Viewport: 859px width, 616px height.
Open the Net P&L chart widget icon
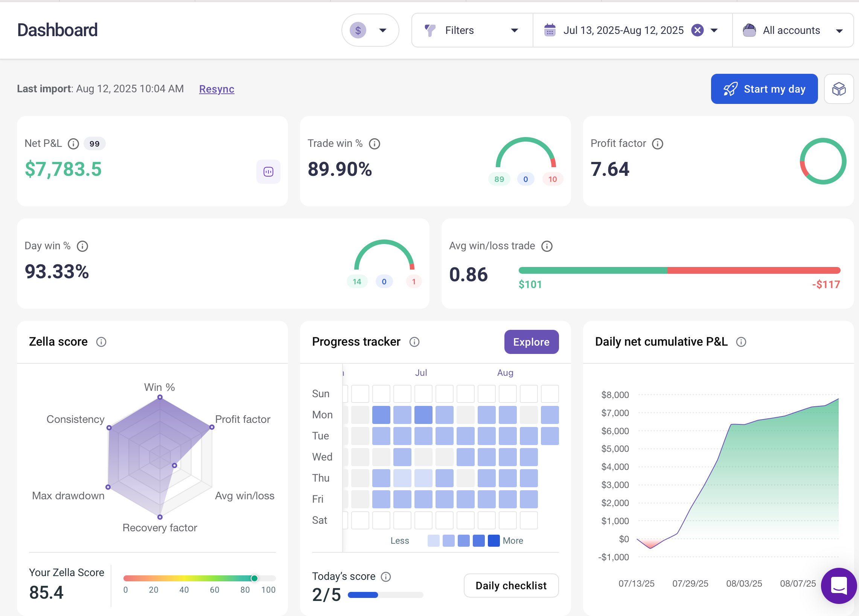pyautogui.click(x=268, y=172)
